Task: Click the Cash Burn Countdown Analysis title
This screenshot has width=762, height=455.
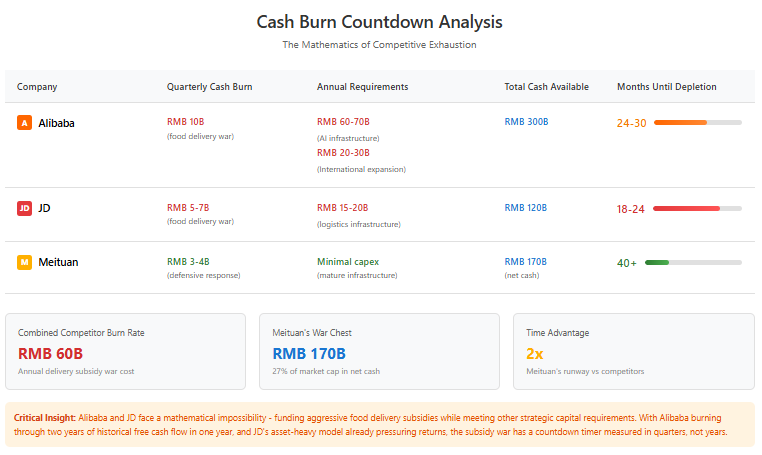Action: pyautogui.click(x=380, y=22)
